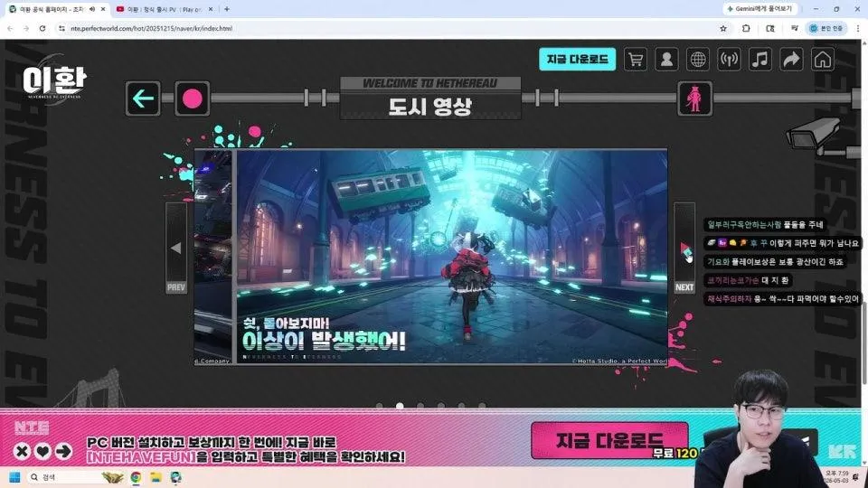Mute the tab using its speaker icon
The image size is (868, 488).
tap(92, 9)
